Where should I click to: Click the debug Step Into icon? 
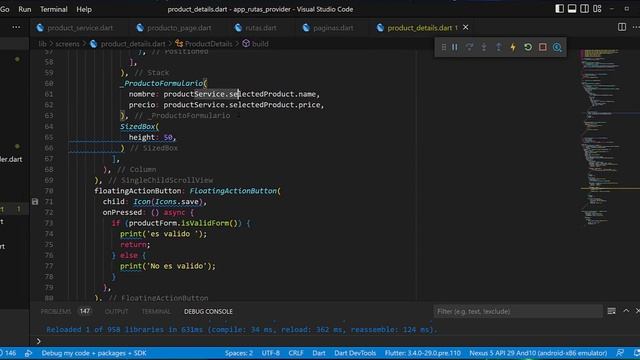(x=484, y=47)
